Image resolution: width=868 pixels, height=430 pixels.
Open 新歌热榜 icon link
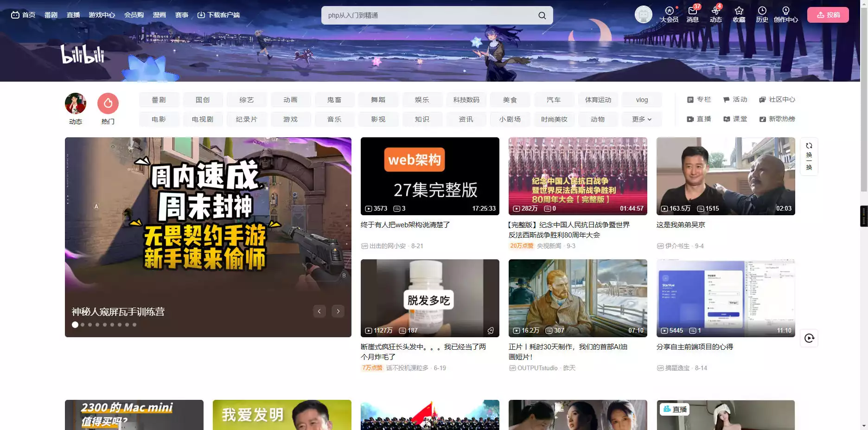[777, 119]
